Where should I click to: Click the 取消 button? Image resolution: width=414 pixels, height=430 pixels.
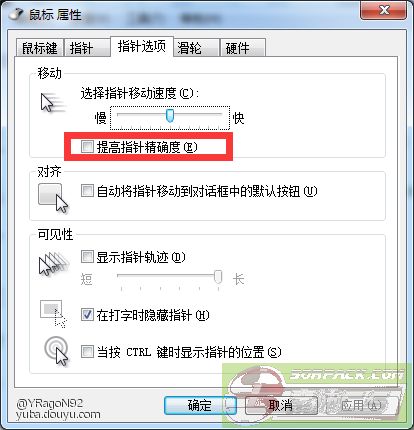(x=281, y=405)
